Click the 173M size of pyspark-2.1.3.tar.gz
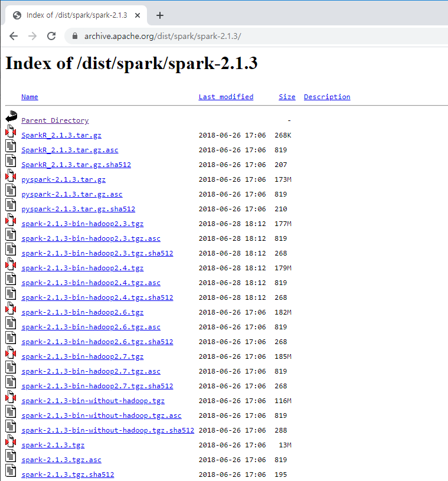 (x=283, y=179)
